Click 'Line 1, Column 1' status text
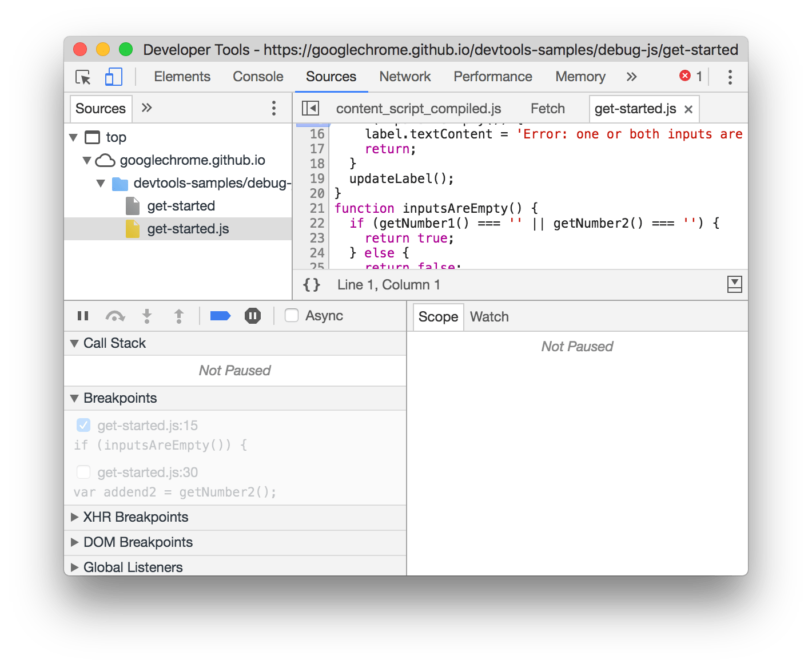 389,284
